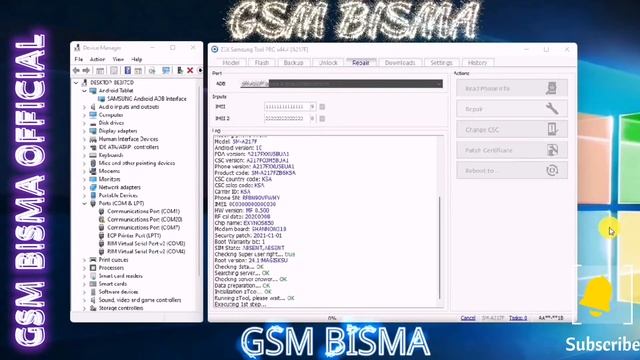Click the 0% progress bar

coord(332,318)
